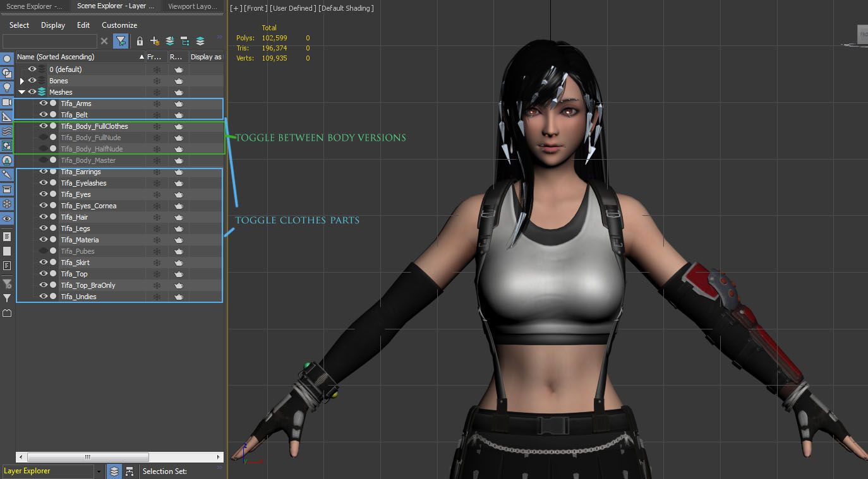The height and width of the screenshot is (479, 868).
Task: Toggle the Display Containers box icon
Action: (7, 189)
